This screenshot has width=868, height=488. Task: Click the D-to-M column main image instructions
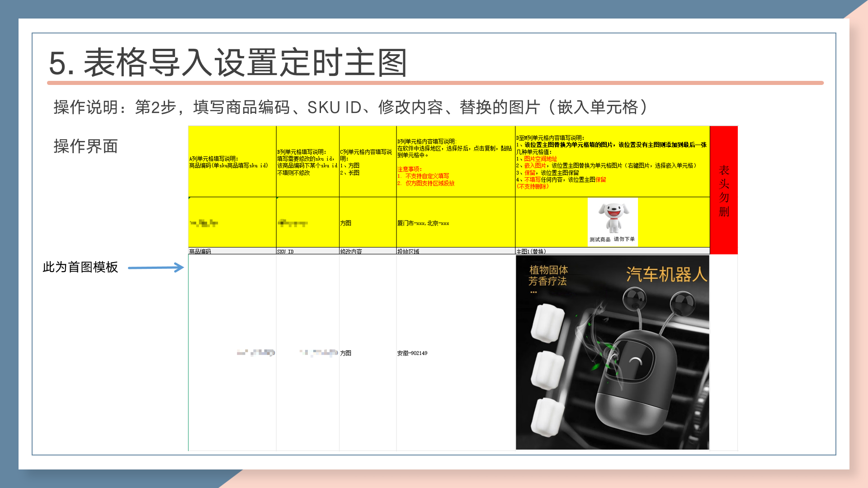[x=611, y=162]
